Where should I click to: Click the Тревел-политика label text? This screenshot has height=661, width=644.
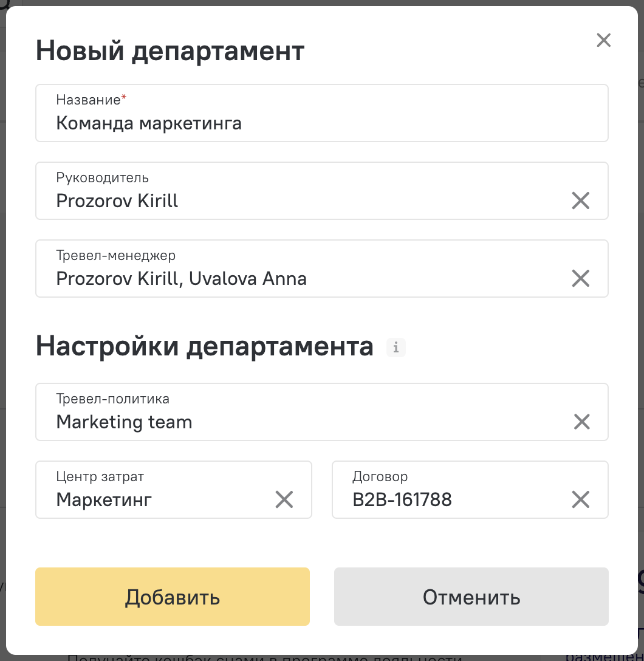tap(112, 399)
